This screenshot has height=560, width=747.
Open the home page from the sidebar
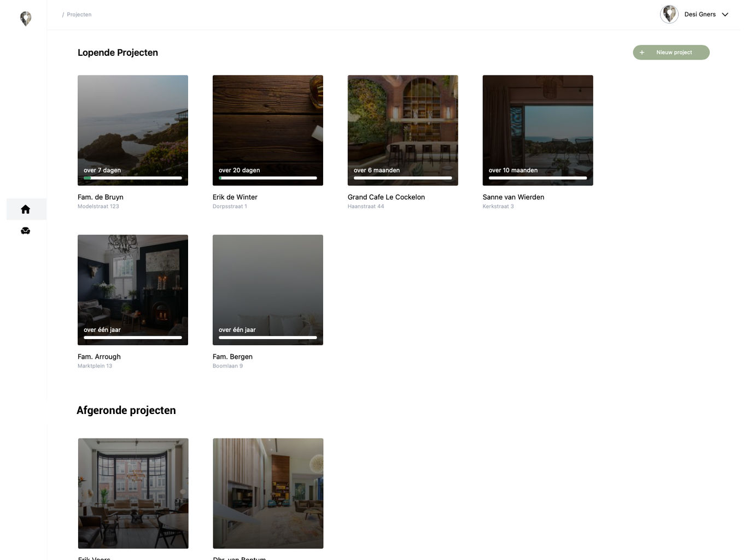(26, 209)
